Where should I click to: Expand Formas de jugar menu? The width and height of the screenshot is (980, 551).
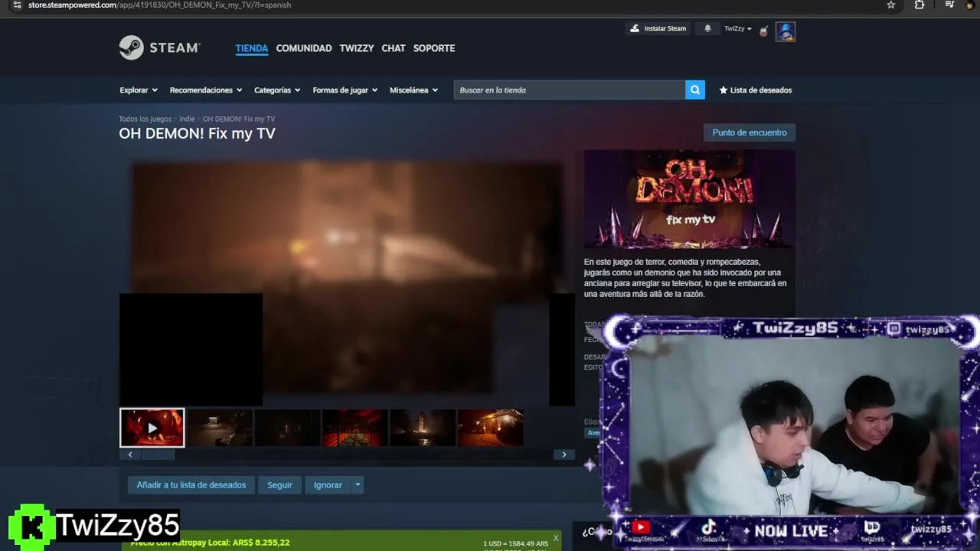[345, 90]
